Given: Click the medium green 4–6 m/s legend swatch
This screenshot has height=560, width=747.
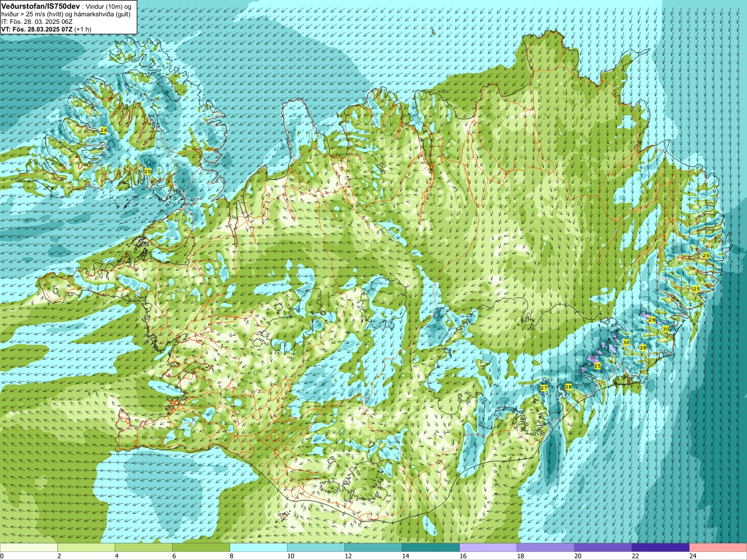Looking at the screenshot, I should click(144, 547).
